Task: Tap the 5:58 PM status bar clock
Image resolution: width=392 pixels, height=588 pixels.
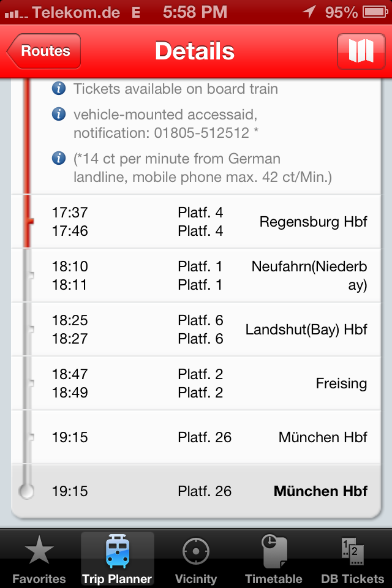Action: tap(195, 12)
